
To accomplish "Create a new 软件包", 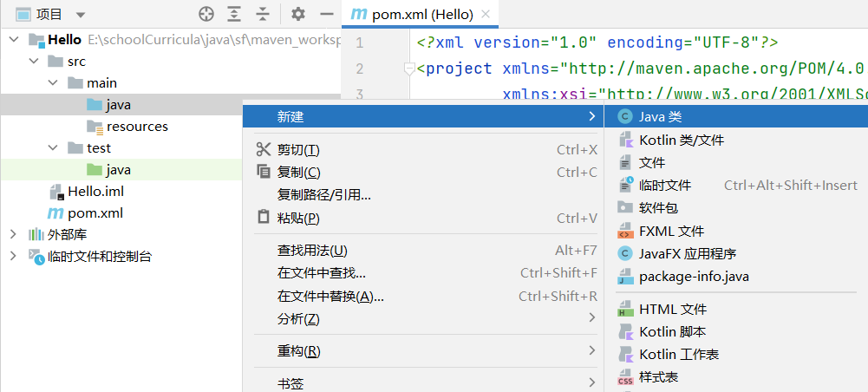I will tap(736, 208).
